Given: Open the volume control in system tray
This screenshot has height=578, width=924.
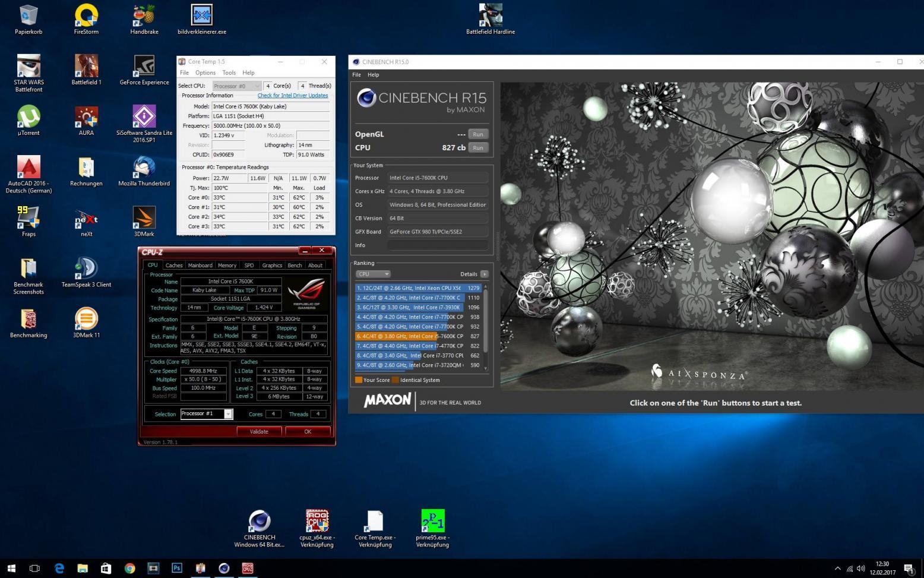Looking at the screenshot, I should coord(861,568).
